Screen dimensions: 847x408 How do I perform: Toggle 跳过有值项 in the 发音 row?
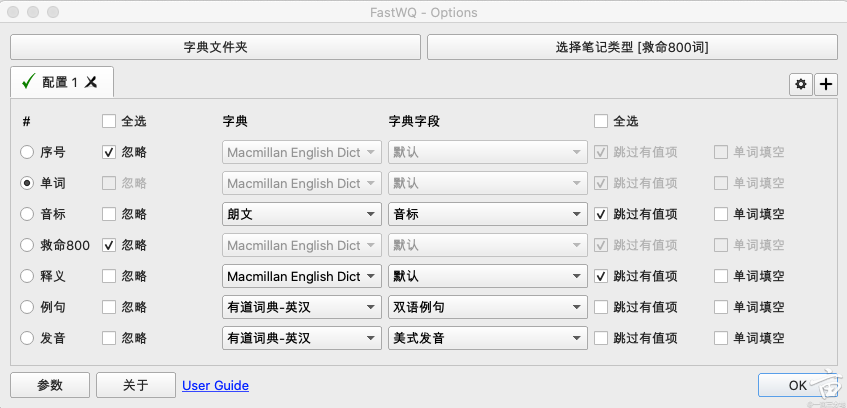click(x=601, y=338)
